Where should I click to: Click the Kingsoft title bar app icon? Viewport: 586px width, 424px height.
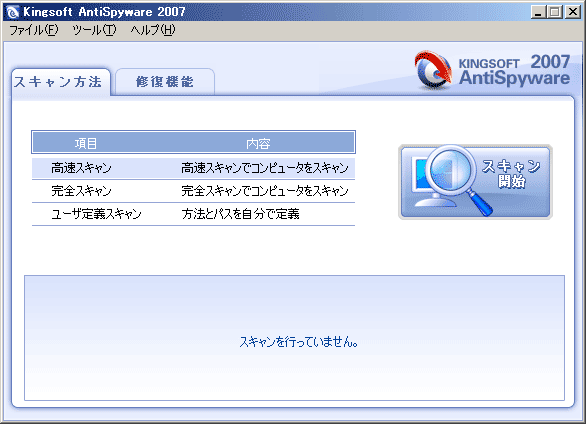(12, 12)
